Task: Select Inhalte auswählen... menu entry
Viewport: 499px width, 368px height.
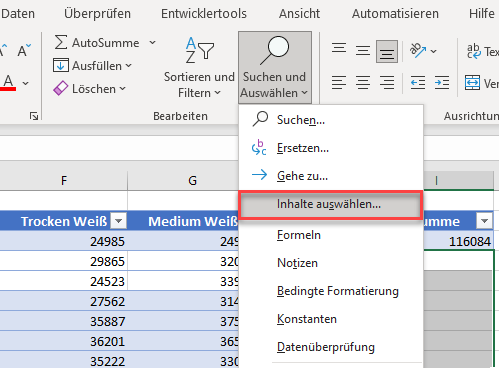Action: coord(331,204)
